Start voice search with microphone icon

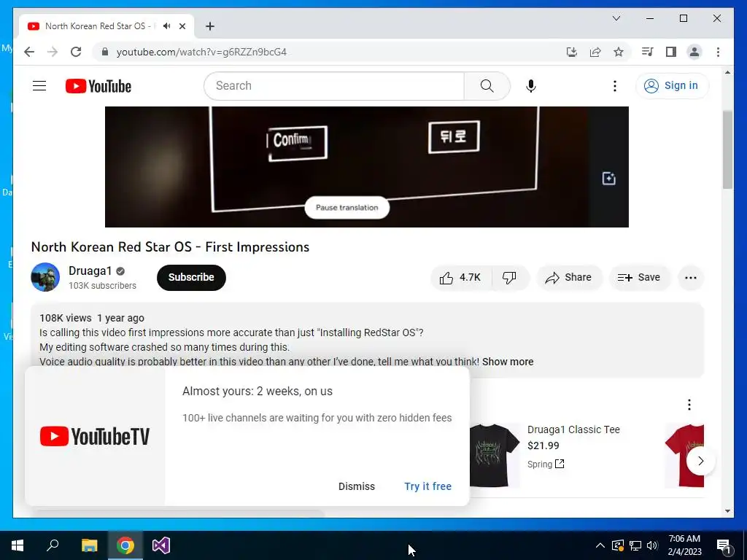[531, 86]
